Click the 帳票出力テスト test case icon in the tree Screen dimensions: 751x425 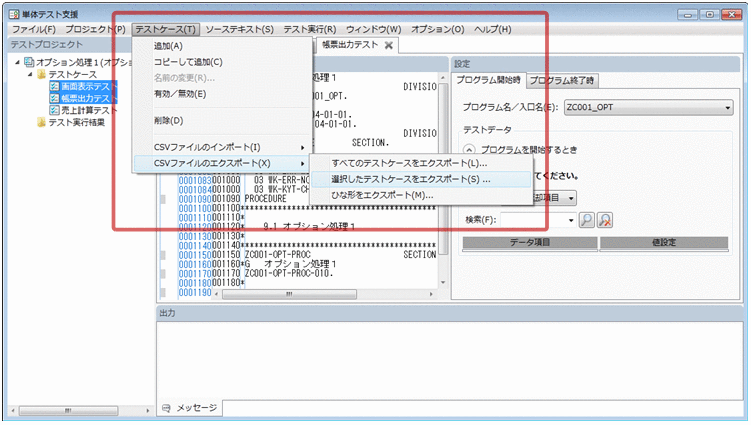54,98
